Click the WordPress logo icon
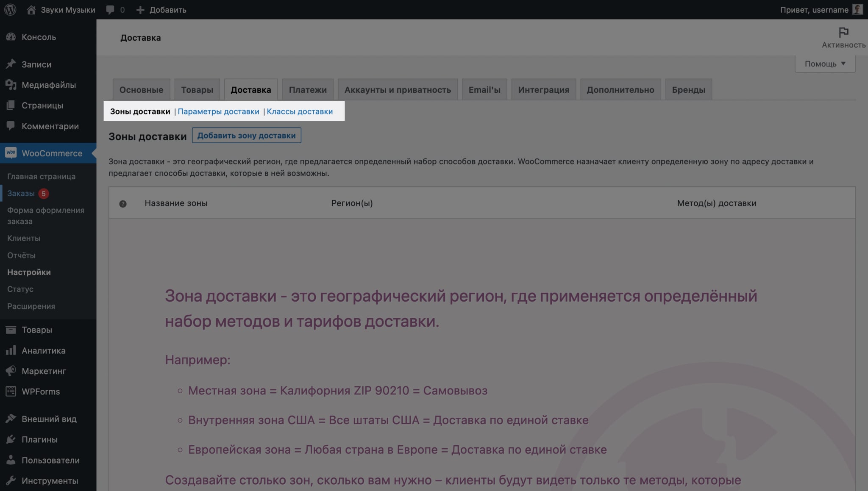 click(x=10, y=9)
